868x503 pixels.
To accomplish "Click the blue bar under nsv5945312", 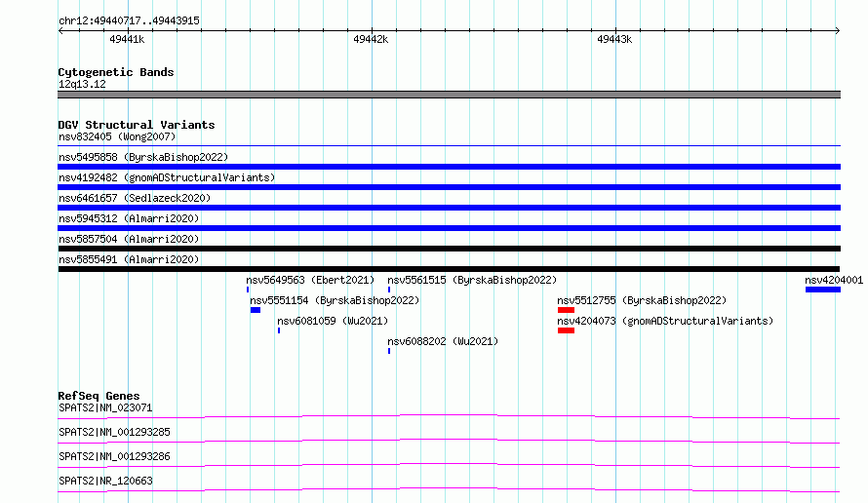I will point(449,228).
